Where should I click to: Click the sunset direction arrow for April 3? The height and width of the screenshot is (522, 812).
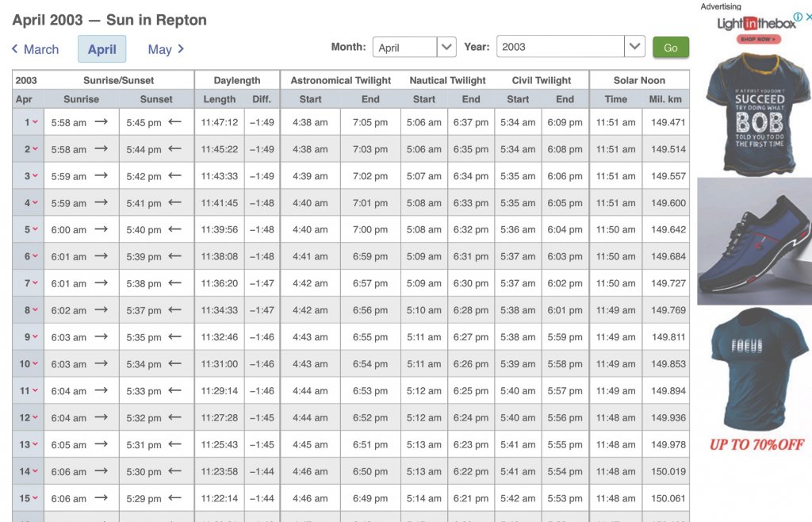175,176
